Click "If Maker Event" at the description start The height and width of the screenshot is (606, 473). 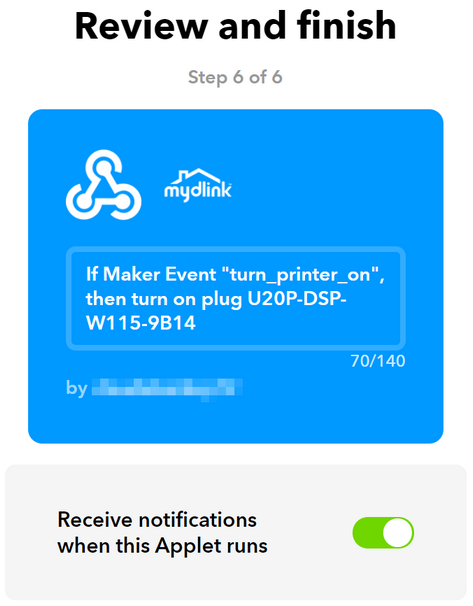[x=151, y=274]
